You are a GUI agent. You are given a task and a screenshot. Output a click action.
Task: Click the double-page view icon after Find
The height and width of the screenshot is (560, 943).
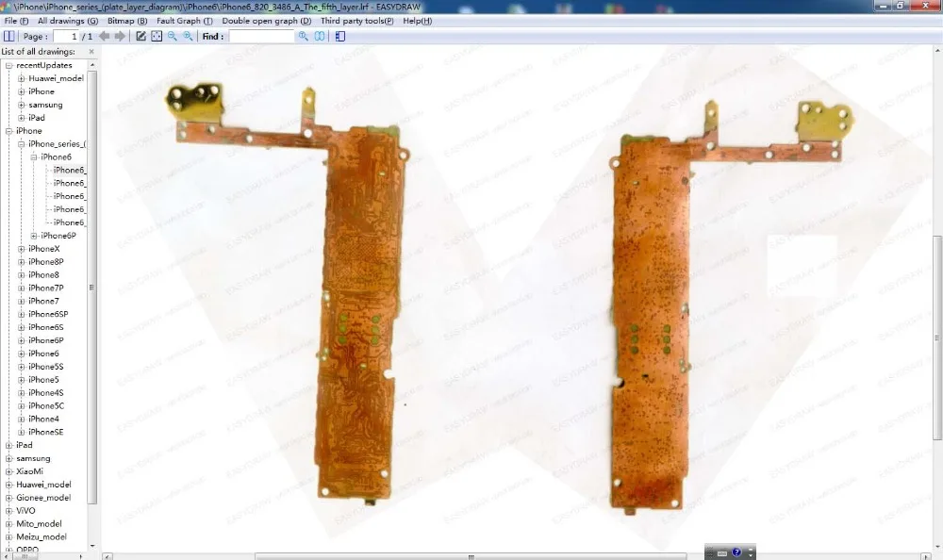coord(320,36)
